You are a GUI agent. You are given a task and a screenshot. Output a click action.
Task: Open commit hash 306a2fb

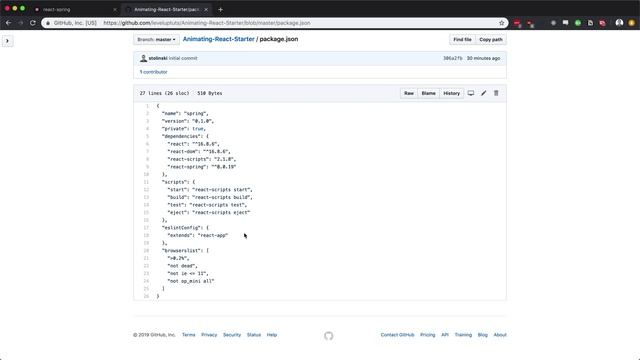453,58
